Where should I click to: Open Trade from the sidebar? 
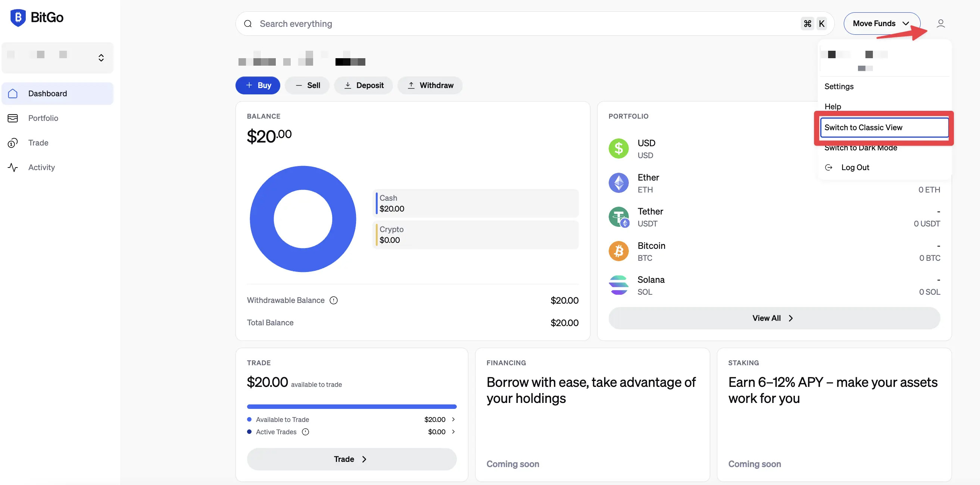coord(38,143)
